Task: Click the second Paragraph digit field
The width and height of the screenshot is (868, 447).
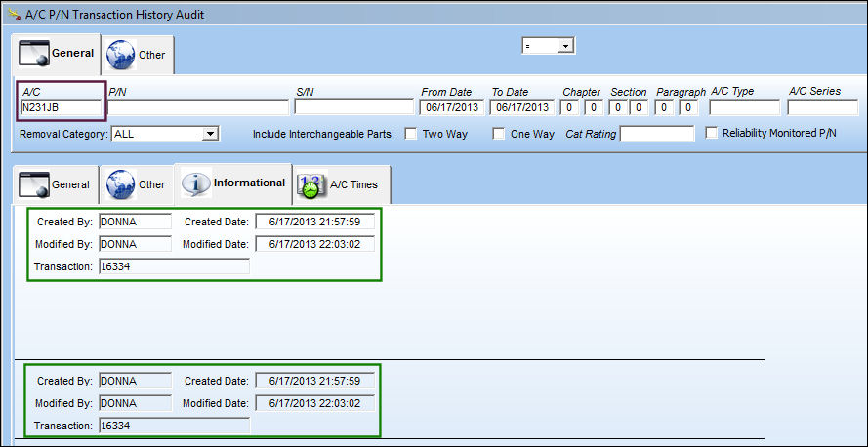Action: click(688, 107)
